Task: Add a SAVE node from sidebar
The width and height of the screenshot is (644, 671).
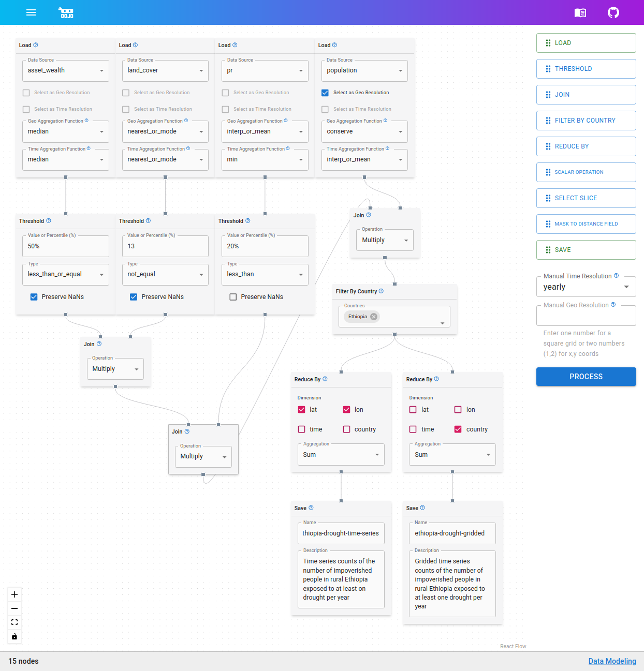Action: pos(586,250)
